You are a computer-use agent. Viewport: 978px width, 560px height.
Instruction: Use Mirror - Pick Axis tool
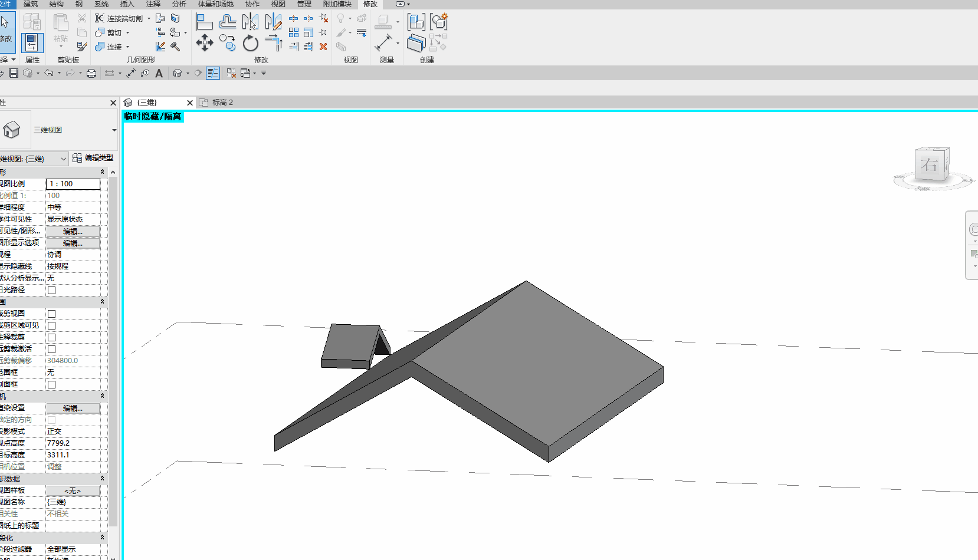tap(250, 22)
